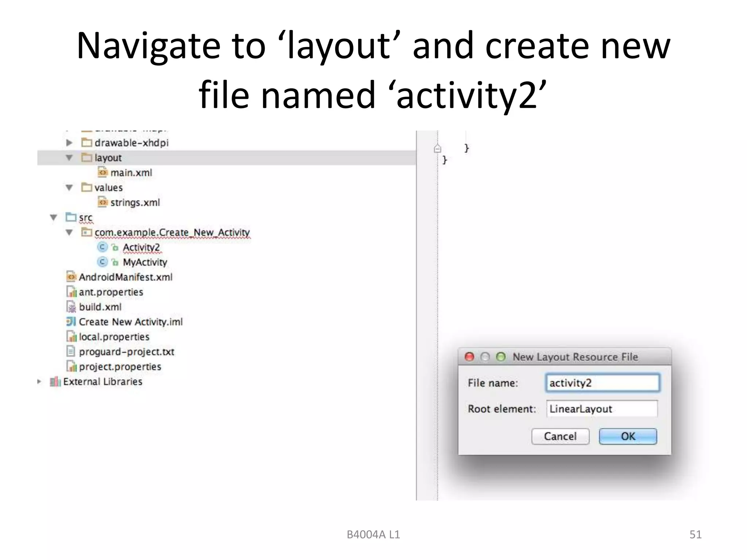Collapse the layout folder arrow
This screenshot has height=560, width=747.
[69, 157]
